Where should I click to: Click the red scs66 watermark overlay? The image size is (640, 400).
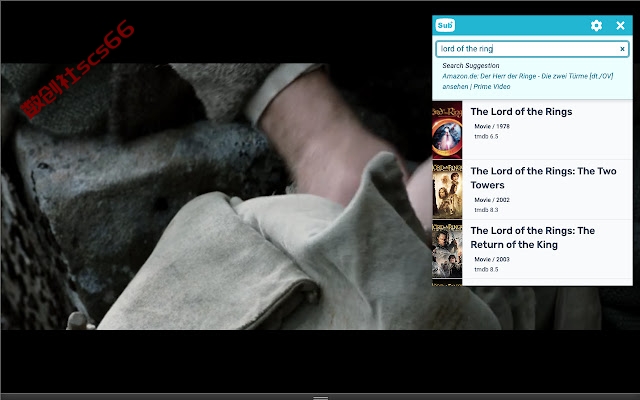tap(78, 69)
